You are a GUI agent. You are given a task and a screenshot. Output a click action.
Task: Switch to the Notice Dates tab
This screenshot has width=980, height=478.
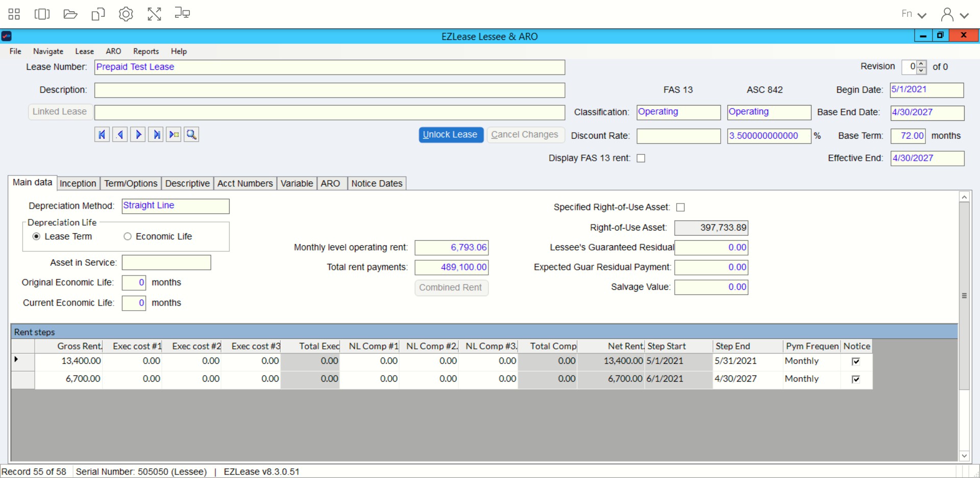(377, 184)
